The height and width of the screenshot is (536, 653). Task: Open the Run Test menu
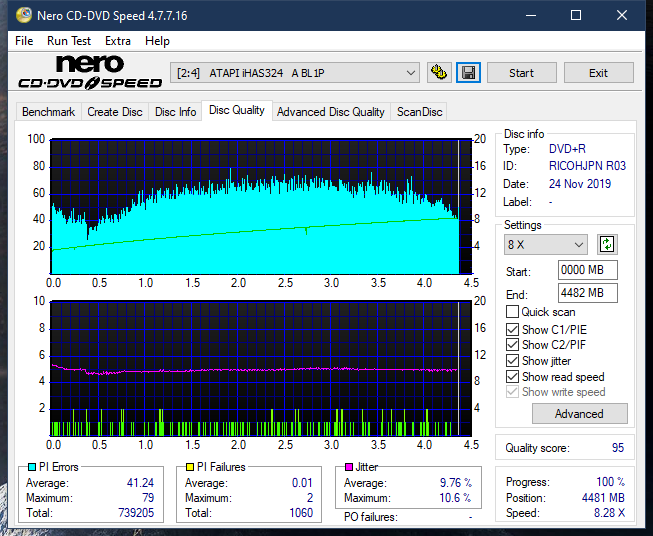point(69,41)
